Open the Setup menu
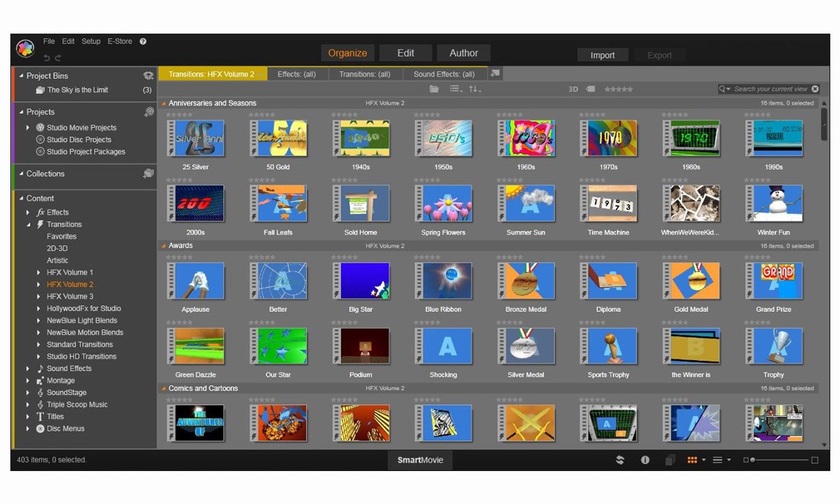Screen dimensions: 840x504 point(91,41)
